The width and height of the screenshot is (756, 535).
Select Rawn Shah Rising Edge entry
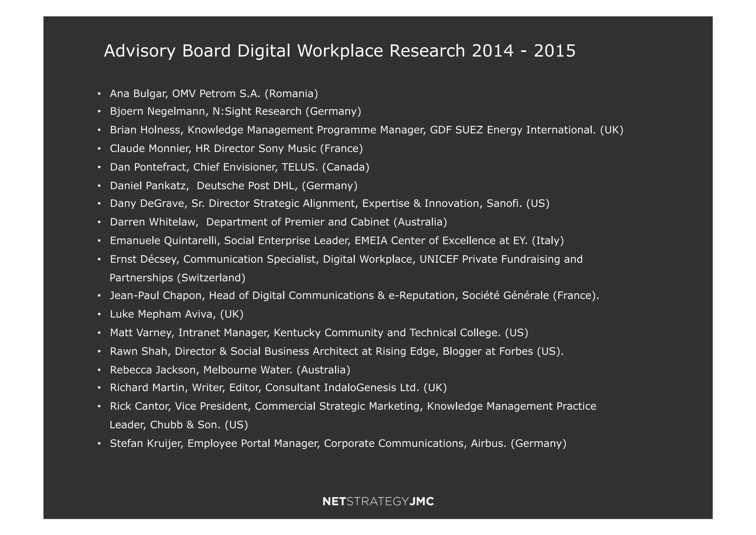tap(336, 351)
